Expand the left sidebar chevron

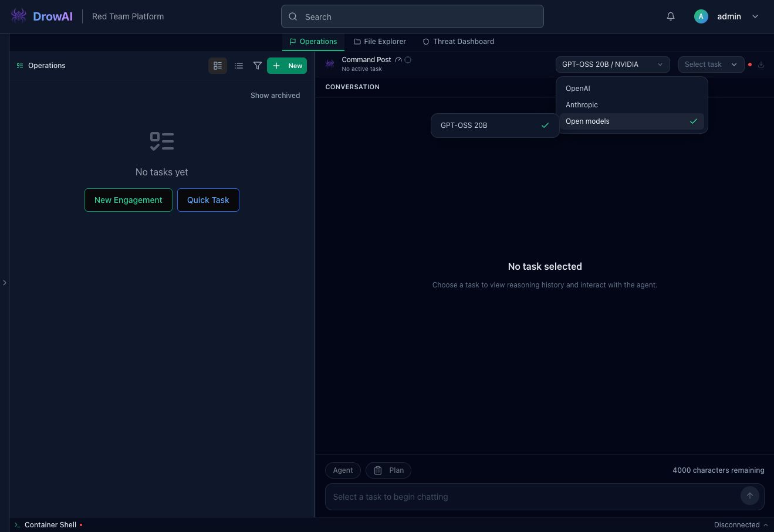5,283
